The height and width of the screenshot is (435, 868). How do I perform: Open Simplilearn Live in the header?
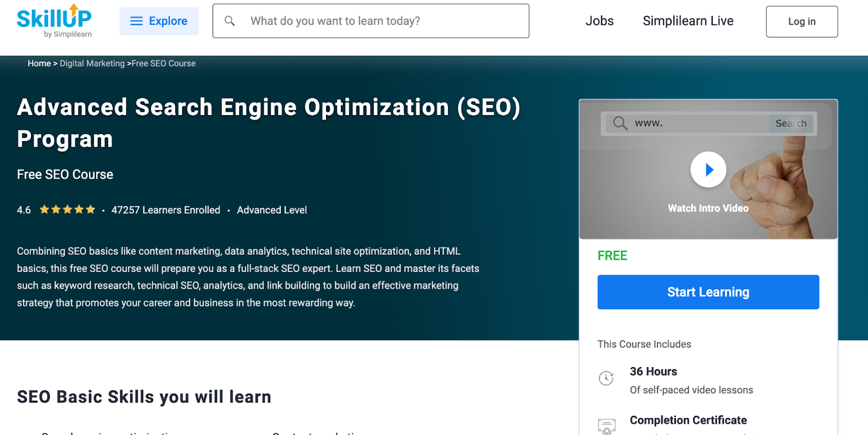(x=688, y=21)
